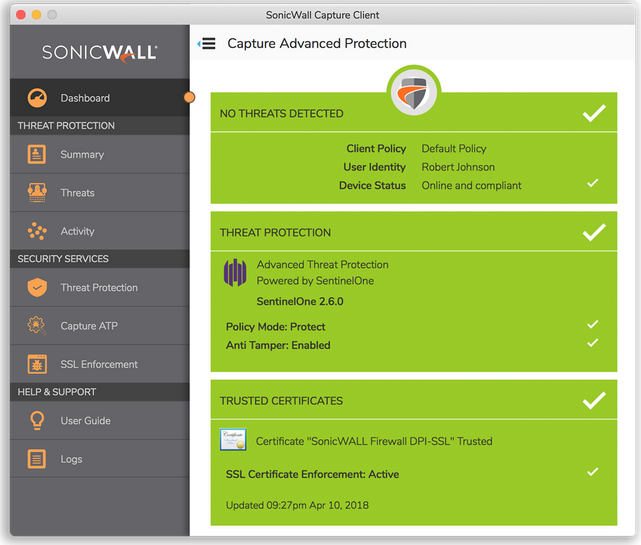Screen dimensions: 641x545
Task: Click Online and compliant status text
Action: click(471, 186)
